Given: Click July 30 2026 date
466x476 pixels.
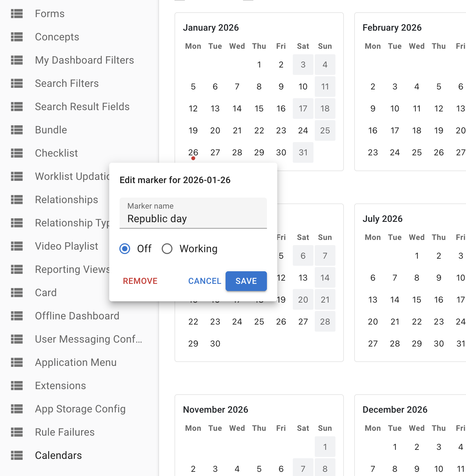Looking at the screenshot, I should click(439, 344).
